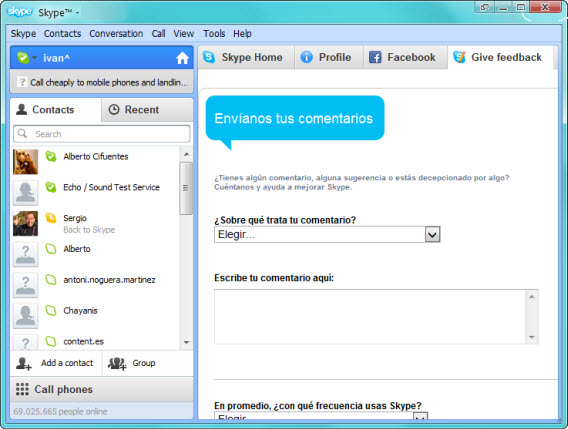
Task: Click the home icon beside ivan^
Action: (x=182, y=58)
